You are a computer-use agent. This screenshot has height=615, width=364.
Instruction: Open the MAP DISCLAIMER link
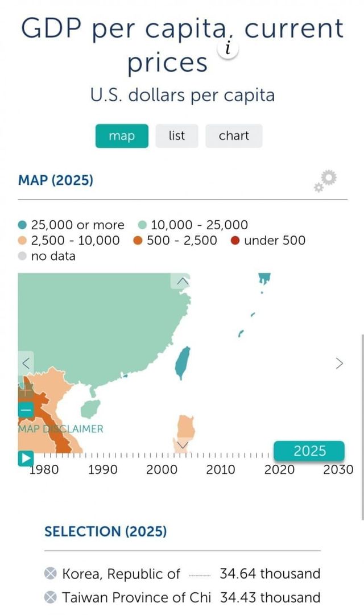point(60,428)
